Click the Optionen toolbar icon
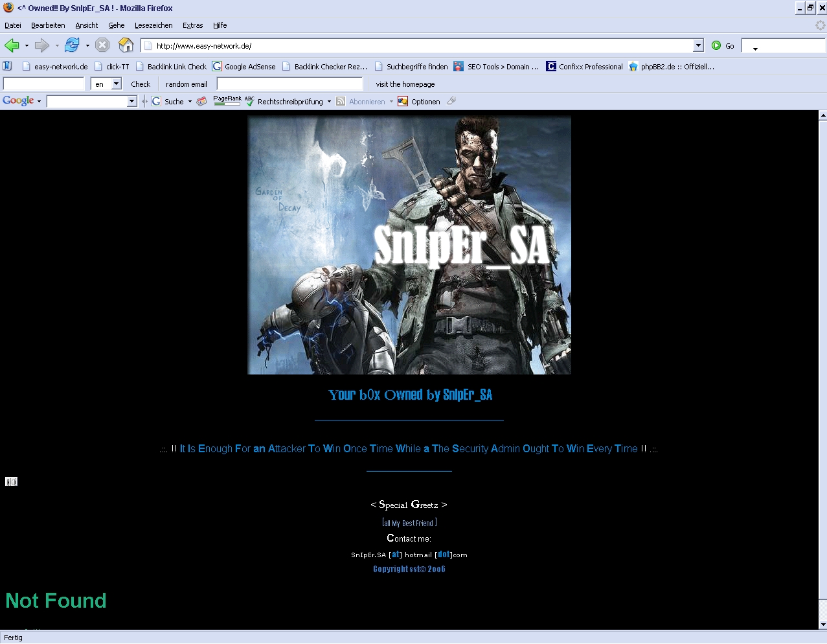This screenshot has height=644, width=827. [403, 101]
